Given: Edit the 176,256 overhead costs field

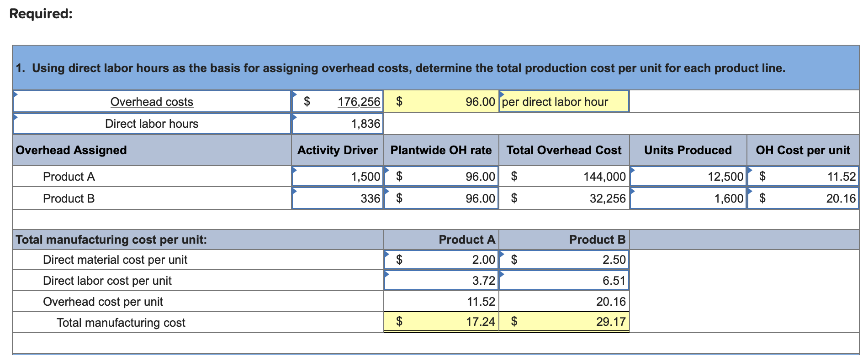Looking at the screenshot, I should [338, 102].
